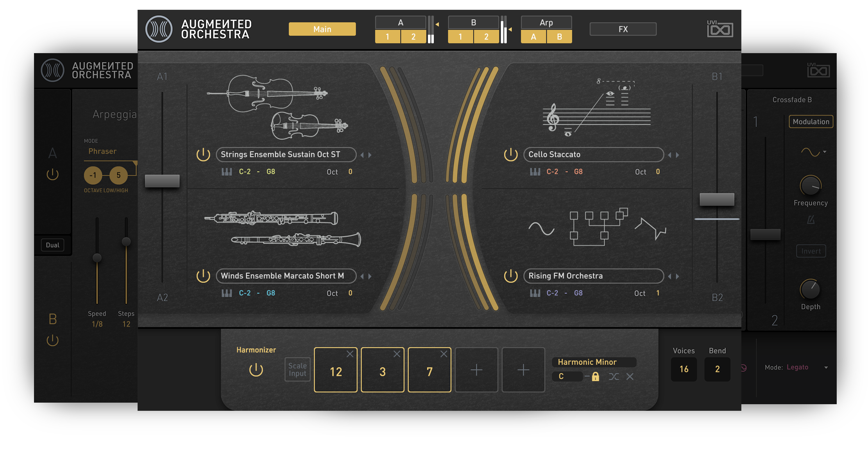The width and height of the screenshot is (868, 453).
Task: Click the A1/A2 crossfade slider handle
Action: [x=162, y=181]
